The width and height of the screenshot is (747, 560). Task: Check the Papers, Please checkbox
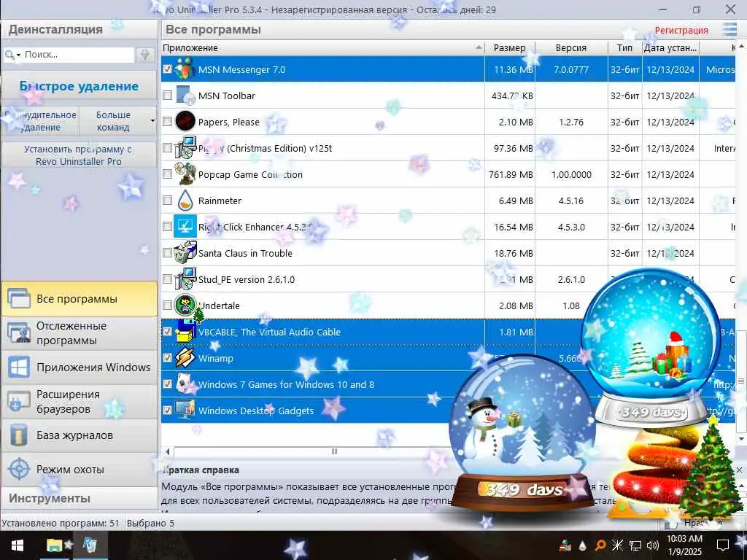[x=167, y=122]
